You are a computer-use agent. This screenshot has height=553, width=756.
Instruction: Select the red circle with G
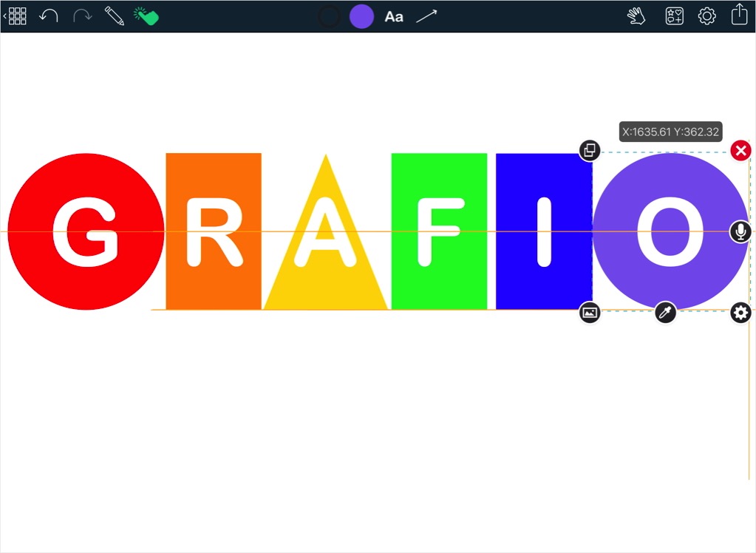pyautogui.click(x=86, y=231)
